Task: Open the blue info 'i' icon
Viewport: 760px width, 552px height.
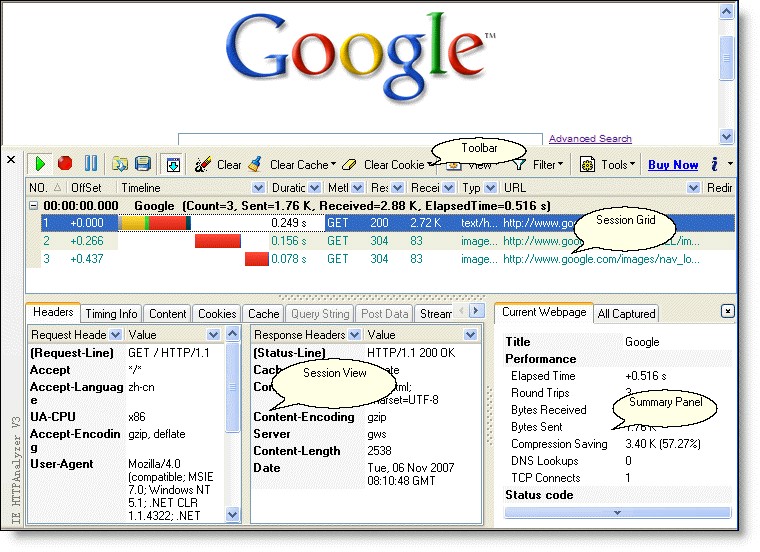Action: click(x=714, y=164)
